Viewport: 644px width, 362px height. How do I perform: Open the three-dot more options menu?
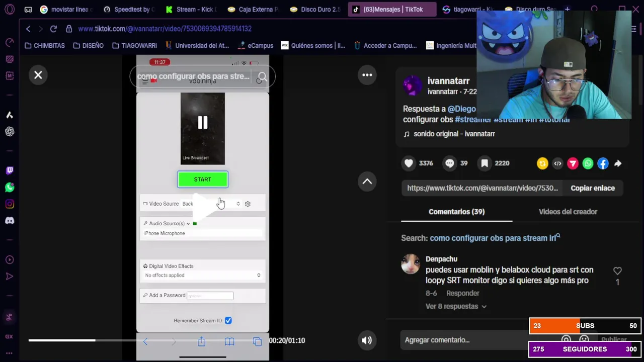point(367,75)
